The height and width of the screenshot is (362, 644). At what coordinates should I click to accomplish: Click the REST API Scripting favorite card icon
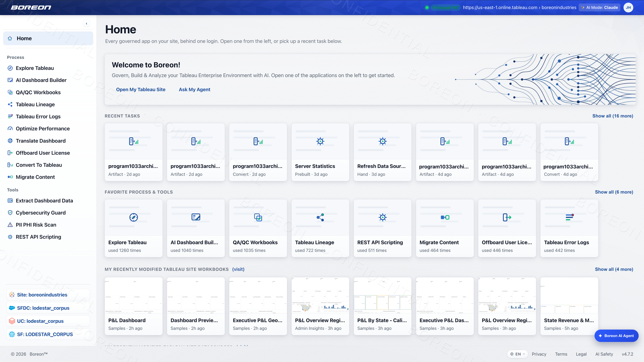click(x=382, y=217)
